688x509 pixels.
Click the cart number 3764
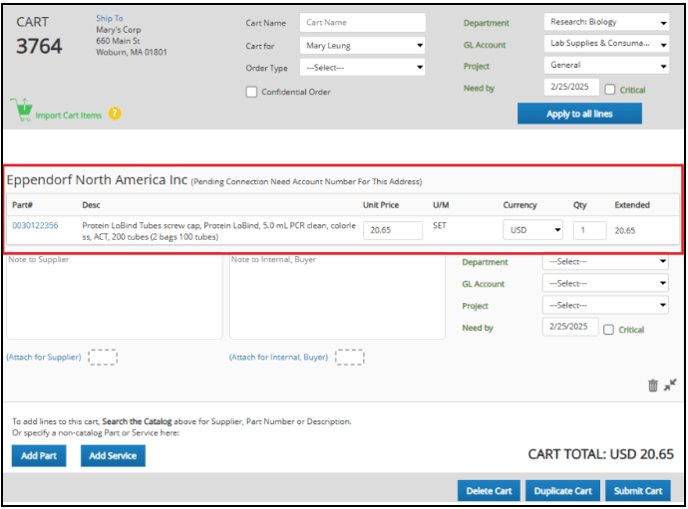(x=39, y=46)
